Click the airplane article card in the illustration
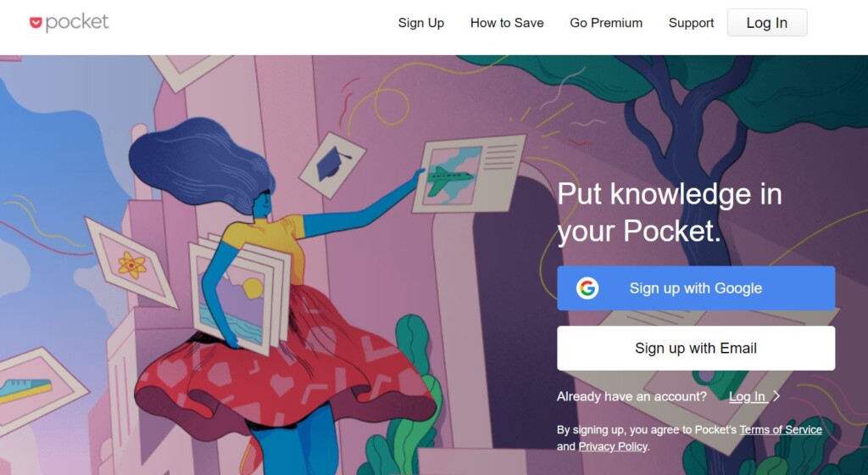 pos(469,173)
